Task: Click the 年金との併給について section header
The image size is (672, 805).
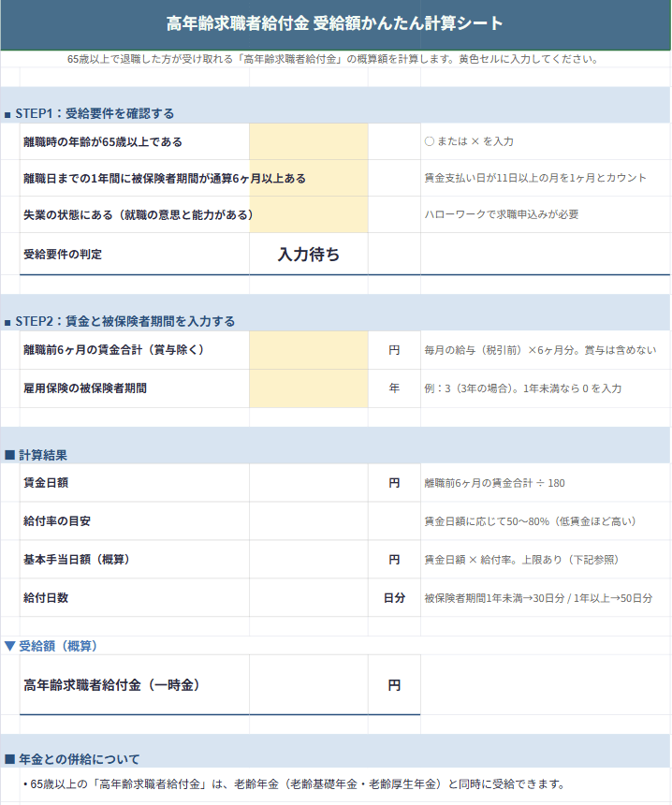Action: [x=79, y=758]
